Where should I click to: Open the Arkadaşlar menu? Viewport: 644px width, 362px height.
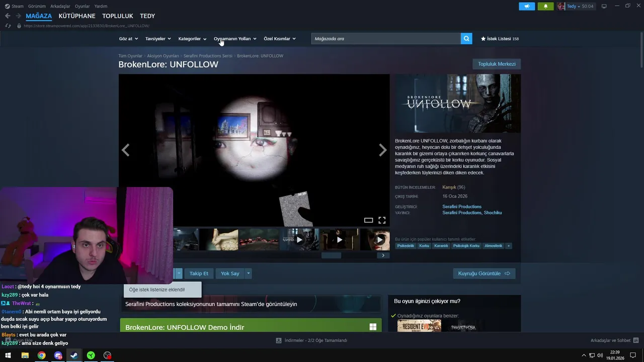(x=60, y=7)
